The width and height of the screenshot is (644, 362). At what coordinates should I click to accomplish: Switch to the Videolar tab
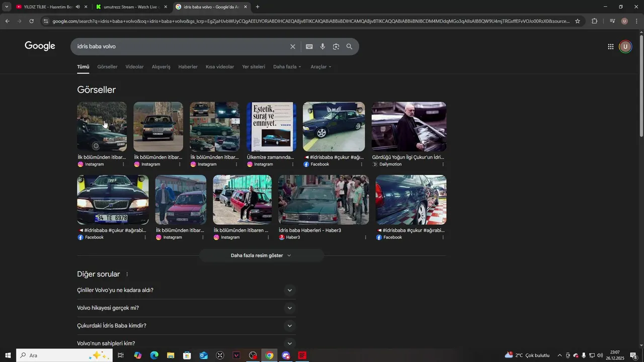pos(134,67)
